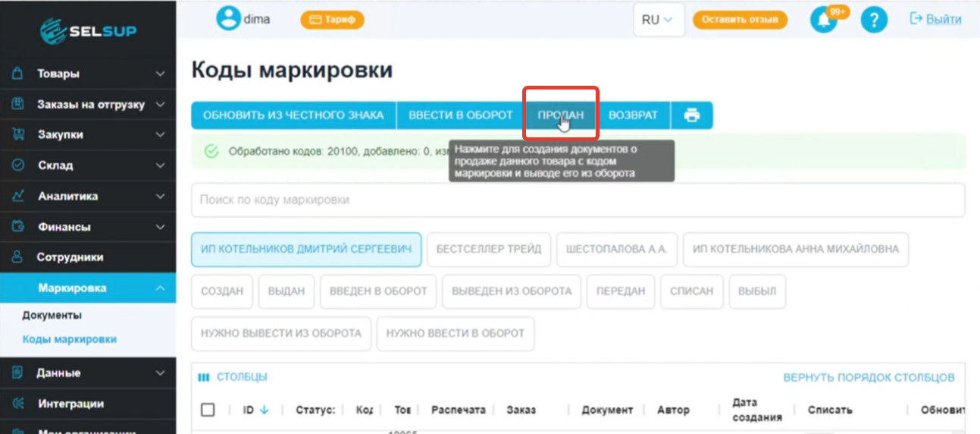The image size is (980, 434).
Task: Toggle the БЕСТСЕЛЛЕР ТРЕЙД organization filter
Action: (x=488, y=249)
